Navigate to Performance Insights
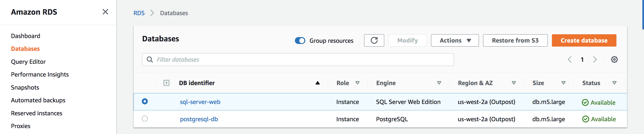 coord(40,74)
